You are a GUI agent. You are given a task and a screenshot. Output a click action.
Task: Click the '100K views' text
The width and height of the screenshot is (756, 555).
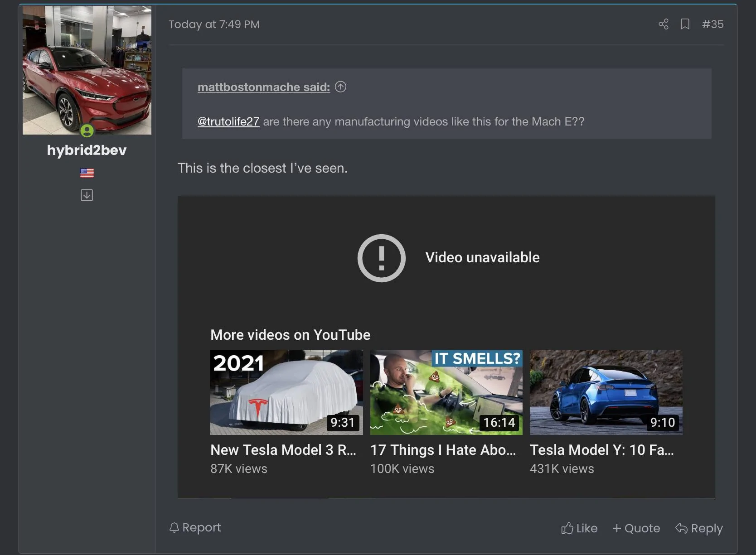(x=402, y=468)
